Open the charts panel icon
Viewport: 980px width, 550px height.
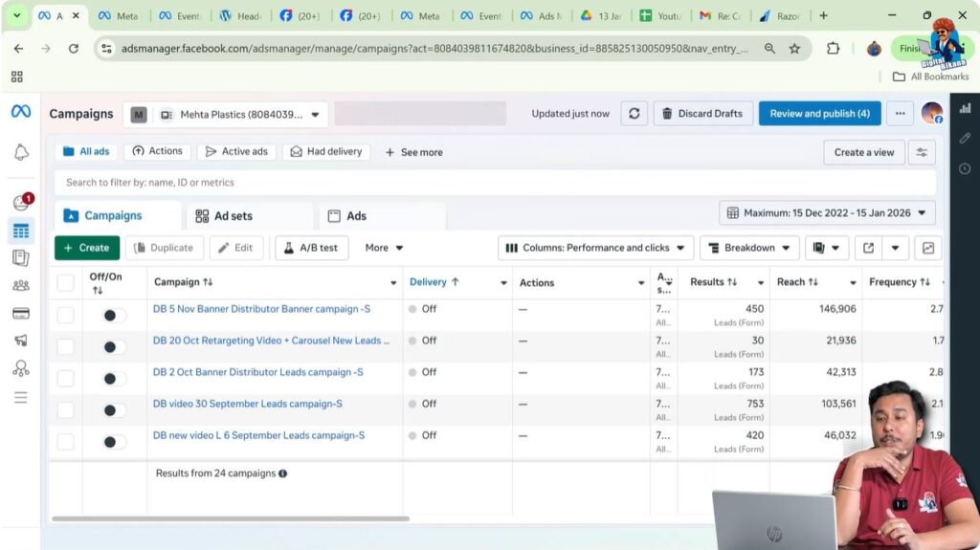(928, 248)
